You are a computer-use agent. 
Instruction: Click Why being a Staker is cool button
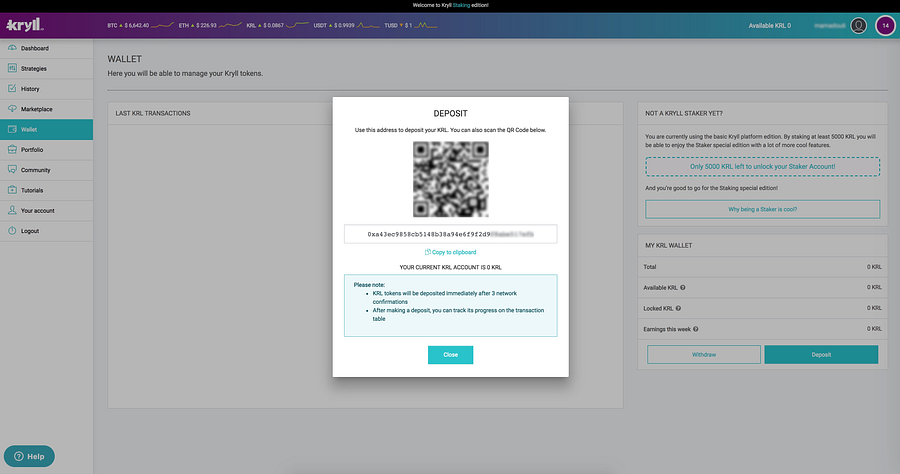762,209
